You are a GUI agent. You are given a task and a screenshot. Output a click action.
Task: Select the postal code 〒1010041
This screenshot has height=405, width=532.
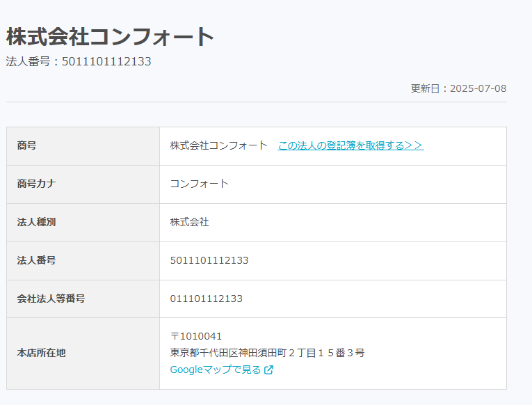point(196,336)
